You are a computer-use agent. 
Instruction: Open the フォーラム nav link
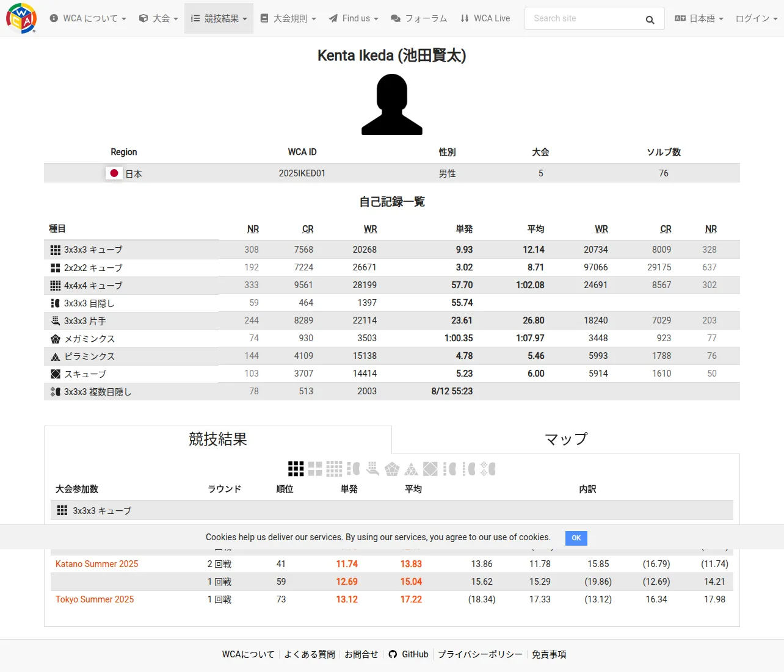419,18
